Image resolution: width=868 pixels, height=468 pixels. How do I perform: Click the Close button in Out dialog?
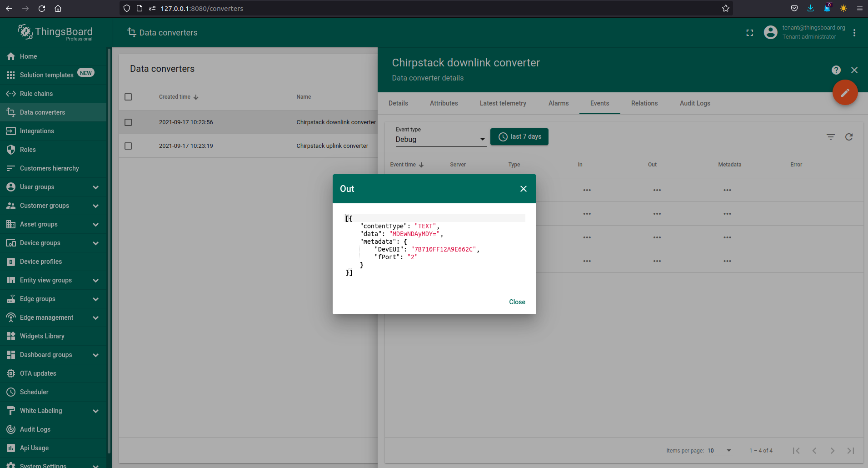click(517, 302)
